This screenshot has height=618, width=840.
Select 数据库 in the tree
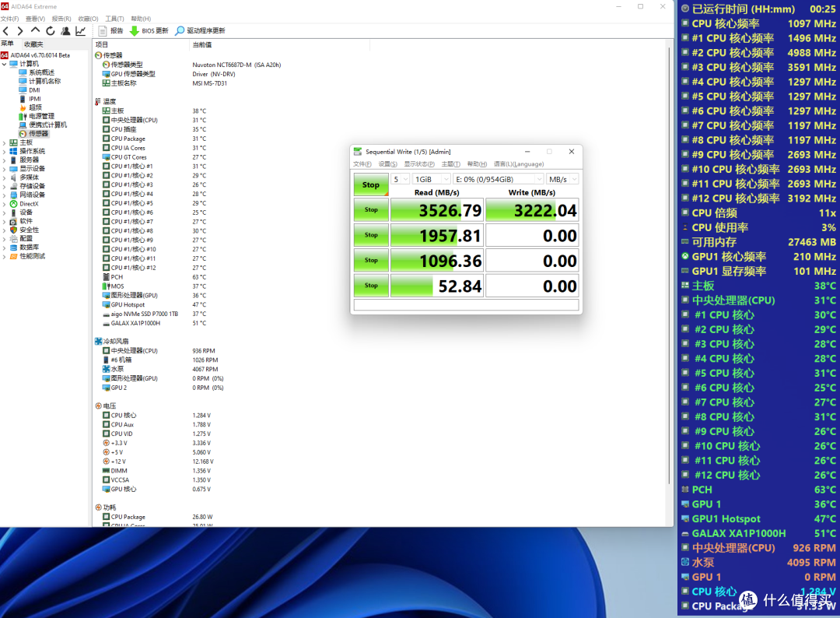[24, 247]
